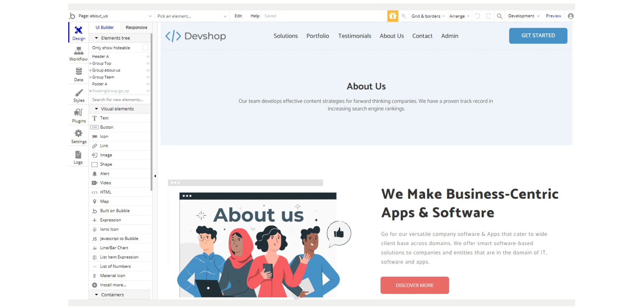Collapse the Elements tree section
Viewport: 644px width, 308px height.
(x=96, y=38)
